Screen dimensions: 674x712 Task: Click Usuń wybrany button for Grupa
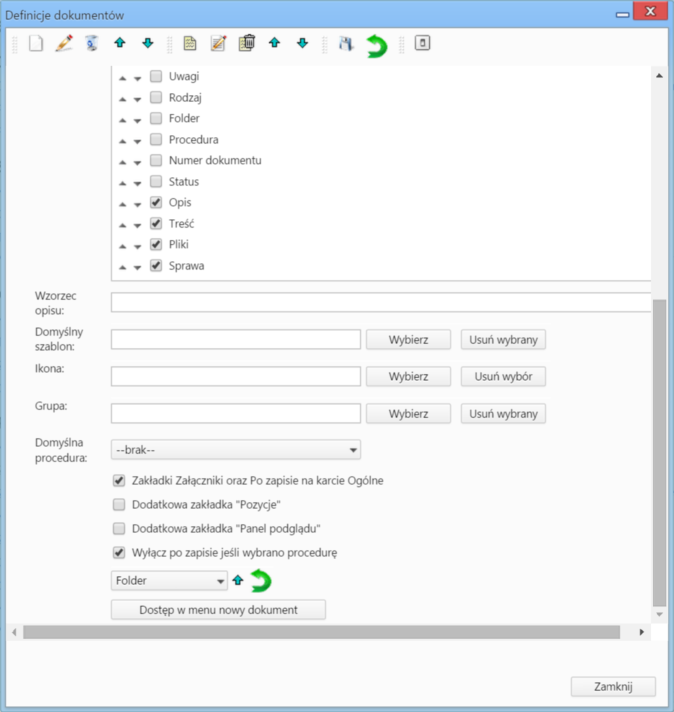pyautogui.click(x=503, y=414)
